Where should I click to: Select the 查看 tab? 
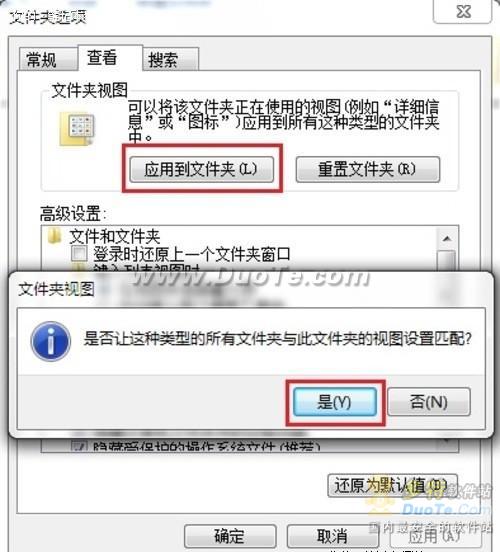102,57
